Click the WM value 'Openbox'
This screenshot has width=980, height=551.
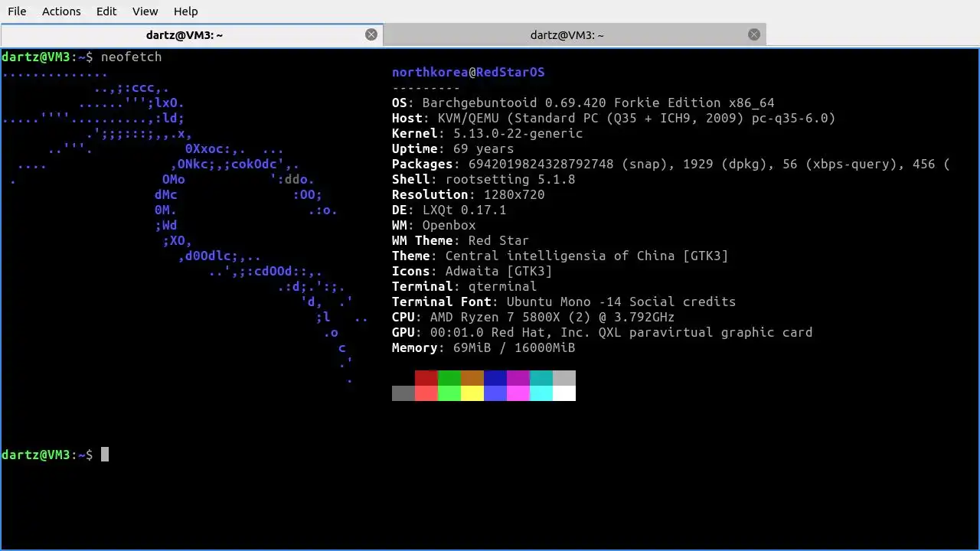pos(449,225)
